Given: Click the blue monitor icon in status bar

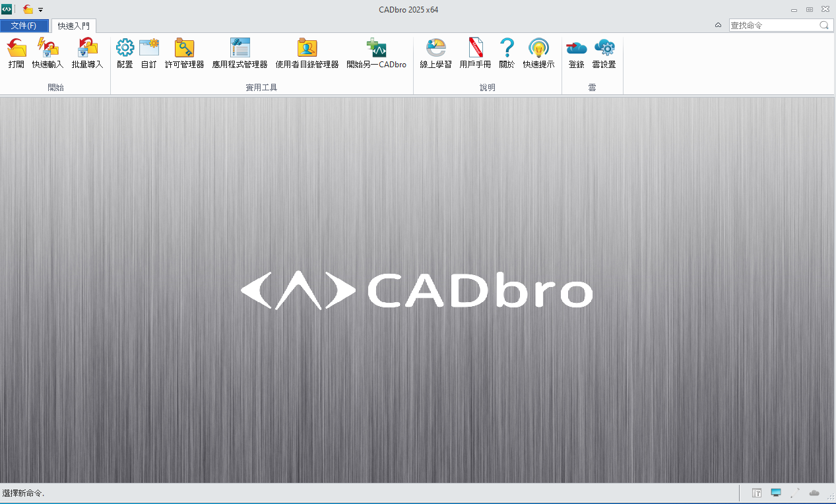Looking at the screenshot, I should 776,493.
